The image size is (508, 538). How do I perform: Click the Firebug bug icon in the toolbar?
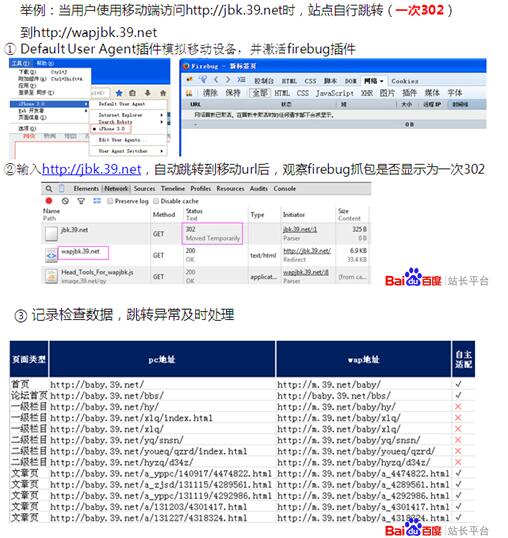click(189, 80)
